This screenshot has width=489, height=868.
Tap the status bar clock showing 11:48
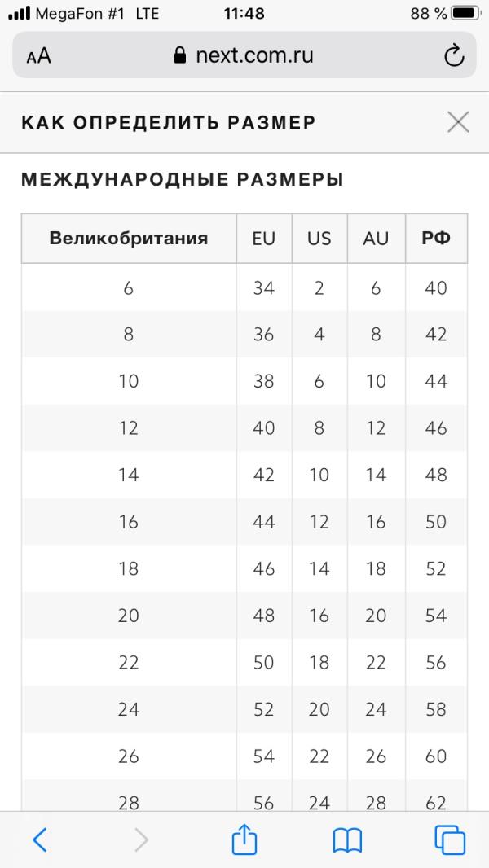point(244,14)
